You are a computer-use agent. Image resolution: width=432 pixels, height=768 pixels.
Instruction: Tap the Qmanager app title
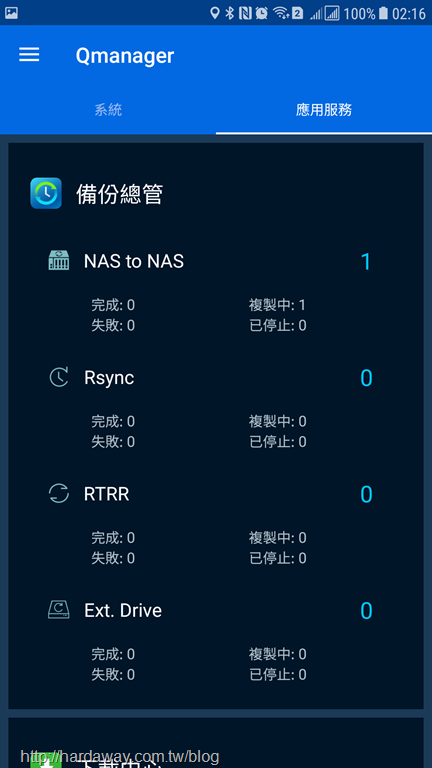click(x=125, y=55)
